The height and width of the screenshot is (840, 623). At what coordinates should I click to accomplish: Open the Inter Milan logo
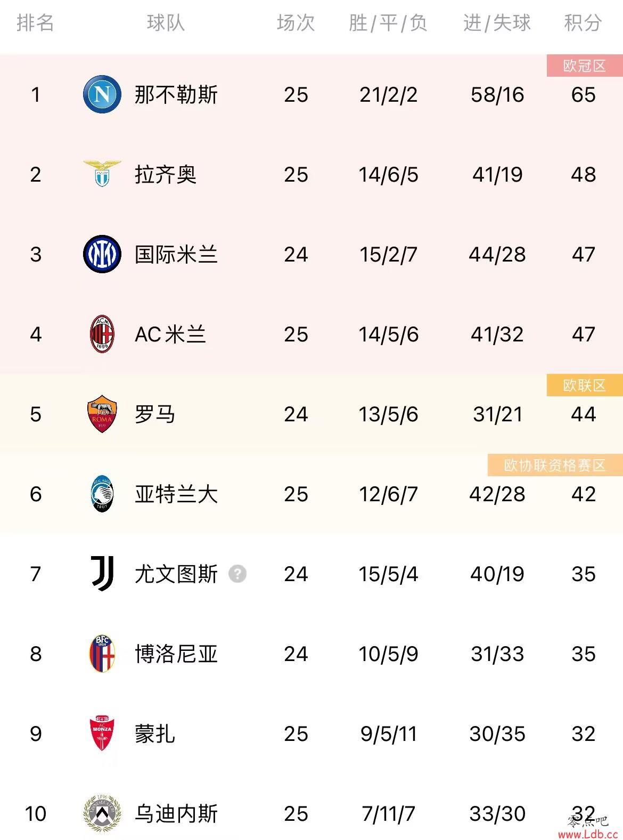click(102, 254)
